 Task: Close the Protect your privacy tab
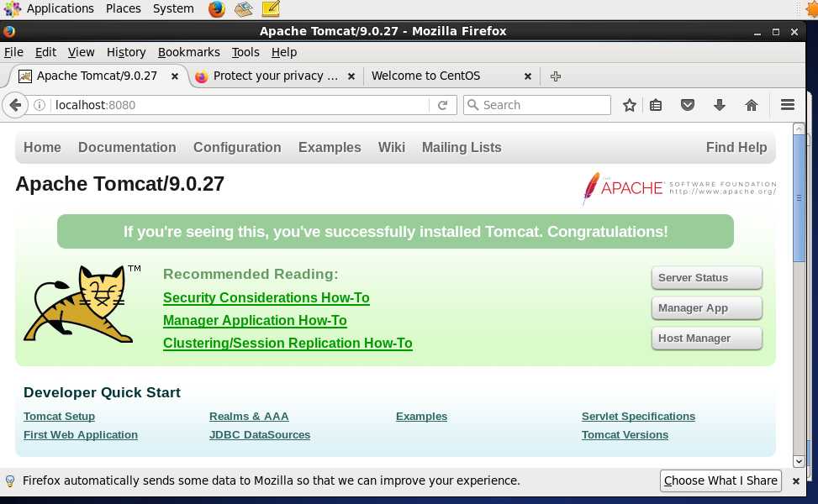[351, 76]
